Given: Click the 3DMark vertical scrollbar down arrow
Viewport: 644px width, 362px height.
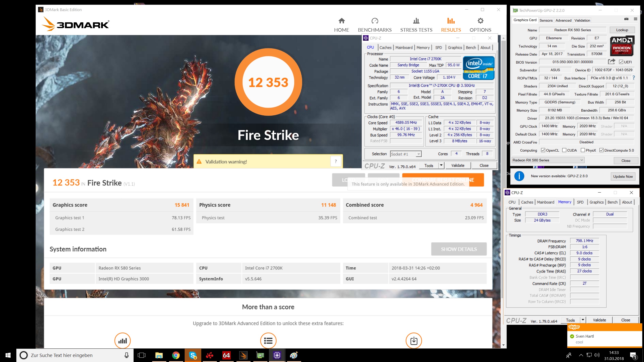Looking at the screenshot, I should 503,345.
